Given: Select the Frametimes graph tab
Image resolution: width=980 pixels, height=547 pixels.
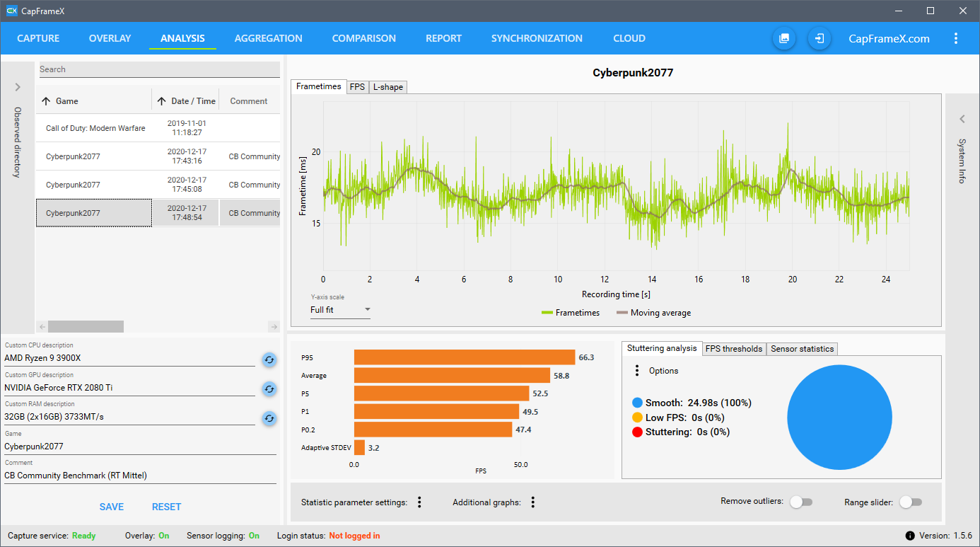Looking at the screenshot, I should coord(319,86).
